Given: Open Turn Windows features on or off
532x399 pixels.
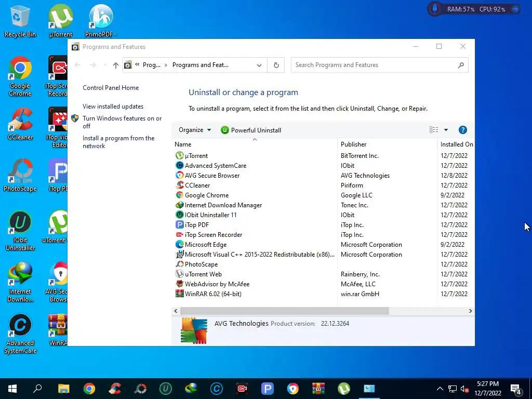Looking at the screenshot, I should [x=122, y=122].
